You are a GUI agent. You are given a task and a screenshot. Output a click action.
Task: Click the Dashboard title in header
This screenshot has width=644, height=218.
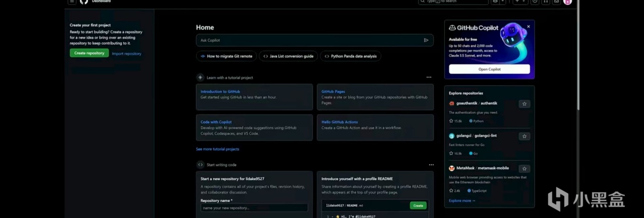(101, 2)
